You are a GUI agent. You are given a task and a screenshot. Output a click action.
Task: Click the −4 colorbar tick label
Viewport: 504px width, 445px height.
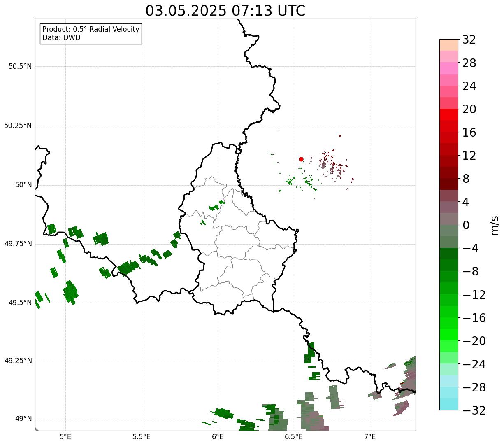tap(470, 248)
